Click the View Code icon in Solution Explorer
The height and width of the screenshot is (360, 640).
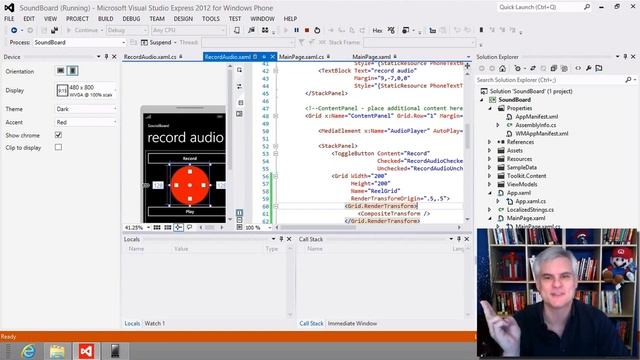pyautogui.click(x=578, y=68)
